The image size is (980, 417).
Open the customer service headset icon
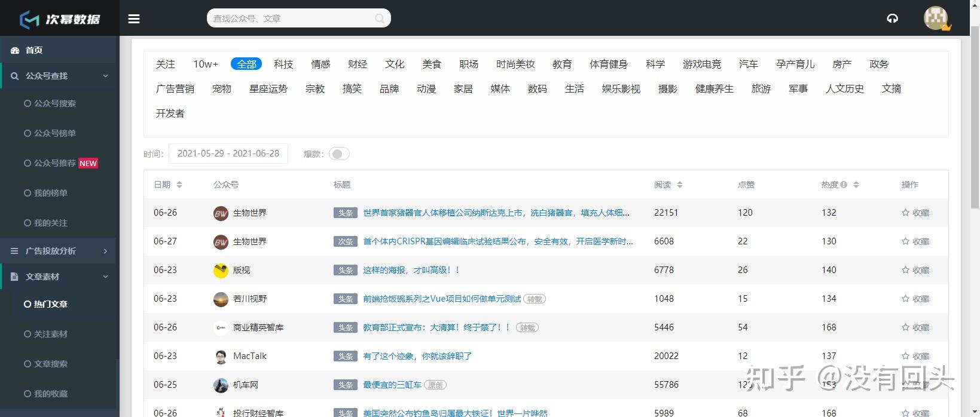point(892,19)
